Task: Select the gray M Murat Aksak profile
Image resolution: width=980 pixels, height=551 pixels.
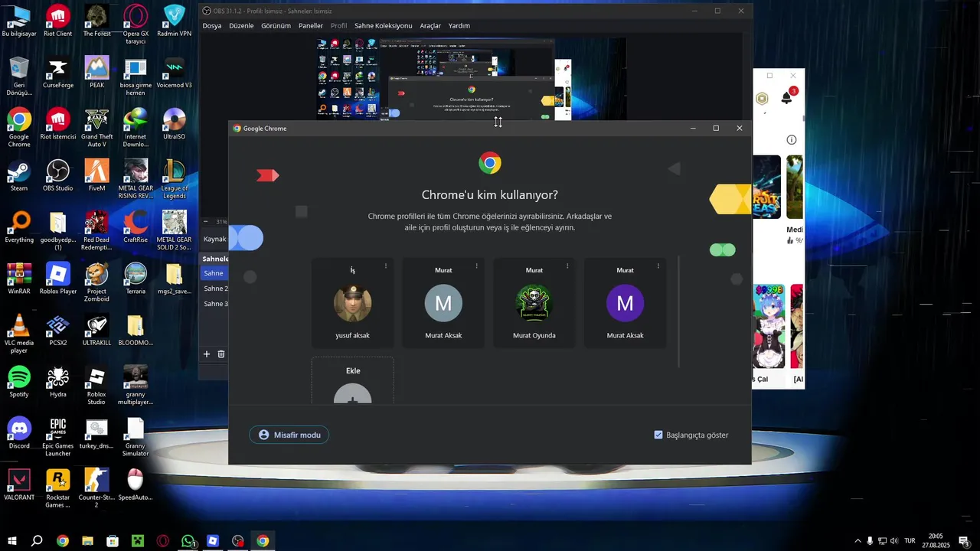Action: (443, 303)
